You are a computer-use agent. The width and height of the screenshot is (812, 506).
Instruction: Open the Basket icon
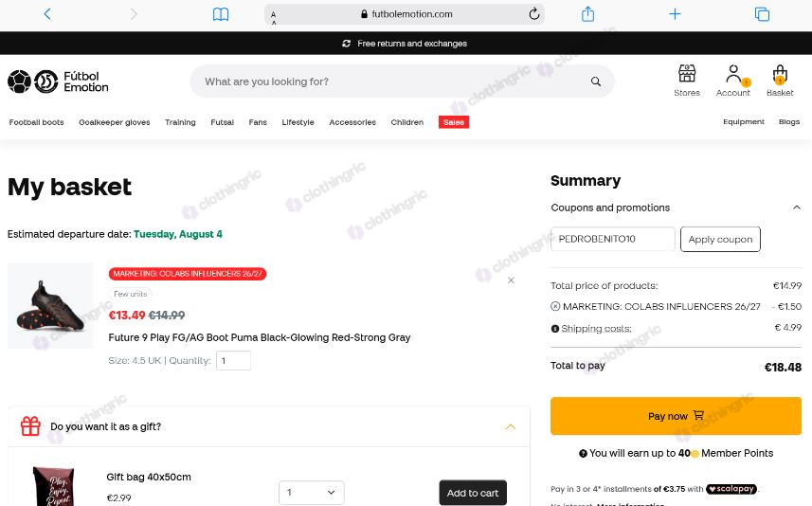(780, 81)
